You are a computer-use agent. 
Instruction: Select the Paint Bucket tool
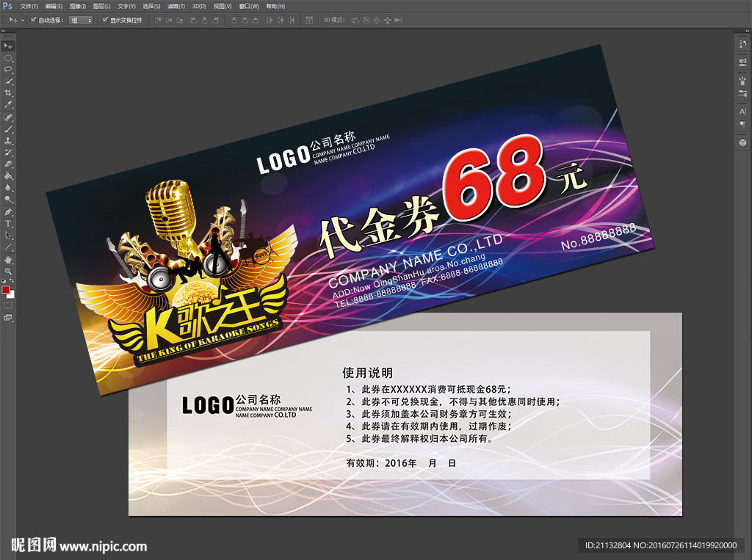[8, 176]
